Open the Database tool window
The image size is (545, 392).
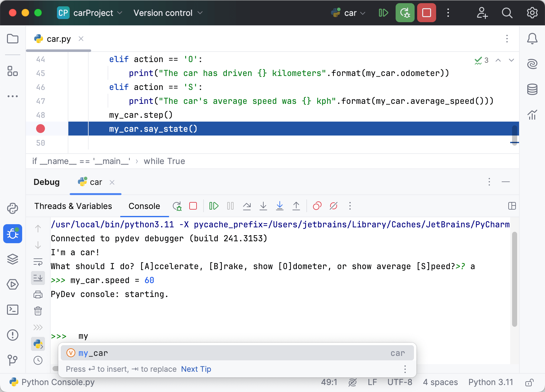tap(532, 89)
